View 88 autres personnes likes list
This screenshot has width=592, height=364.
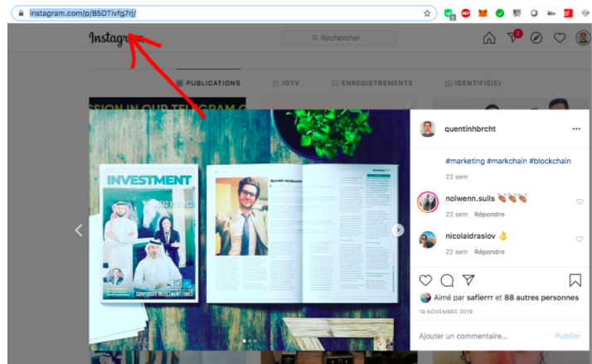point(541,298)
